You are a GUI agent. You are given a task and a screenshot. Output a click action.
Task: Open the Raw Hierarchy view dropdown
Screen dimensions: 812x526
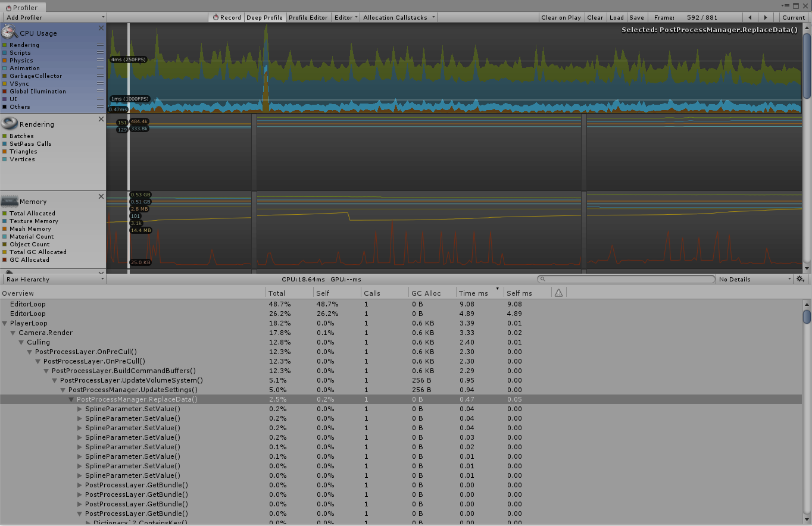pyautogui.click(x=52, y=278)
